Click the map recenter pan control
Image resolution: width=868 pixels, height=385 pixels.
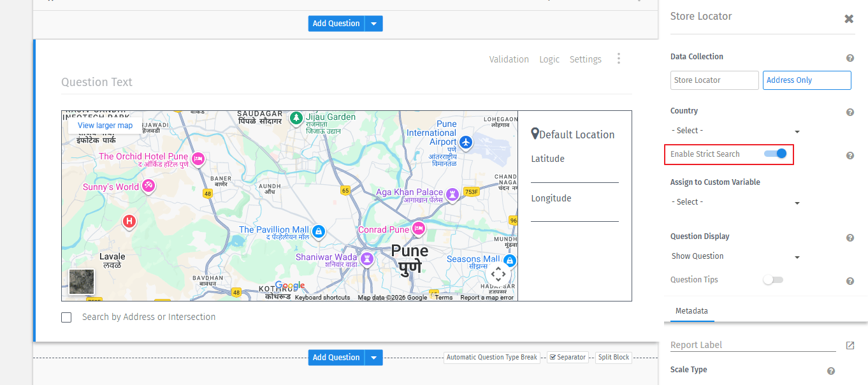[x=498, y=274]
